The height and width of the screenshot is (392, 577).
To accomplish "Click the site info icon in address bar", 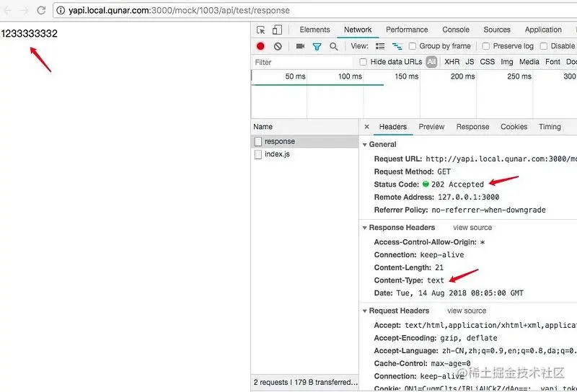I will pos(61,10).
